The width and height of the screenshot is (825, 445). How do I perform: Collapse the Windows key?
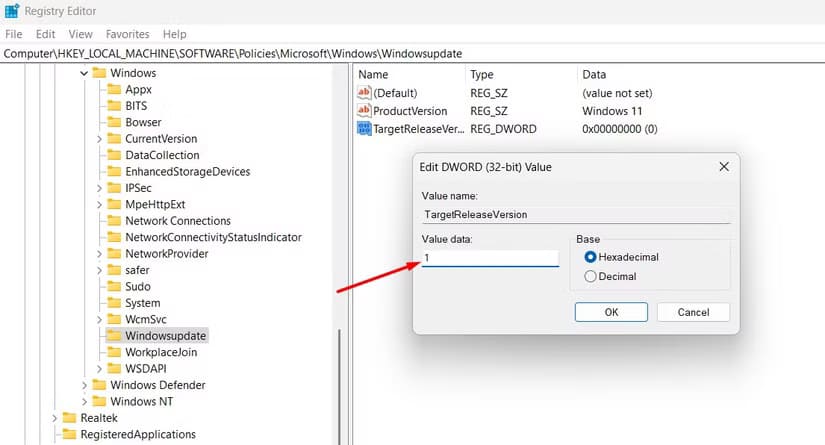pyautogui.click(x=84, y=73)
